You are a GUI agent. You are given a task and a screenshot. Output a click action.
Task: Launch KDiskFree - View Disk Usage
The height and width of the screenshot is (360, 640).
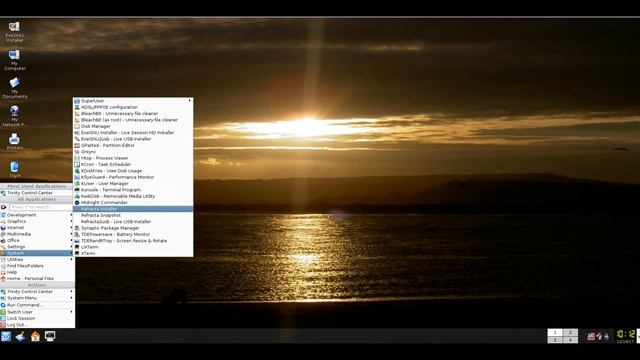coord(133,171)
